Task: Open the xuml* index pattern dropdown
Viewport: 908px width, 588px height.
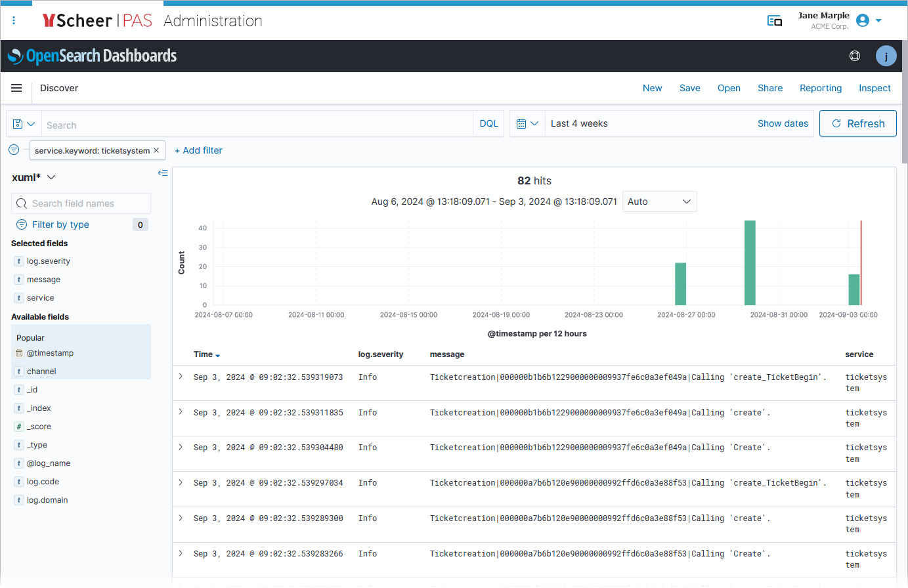Action: 33,177
